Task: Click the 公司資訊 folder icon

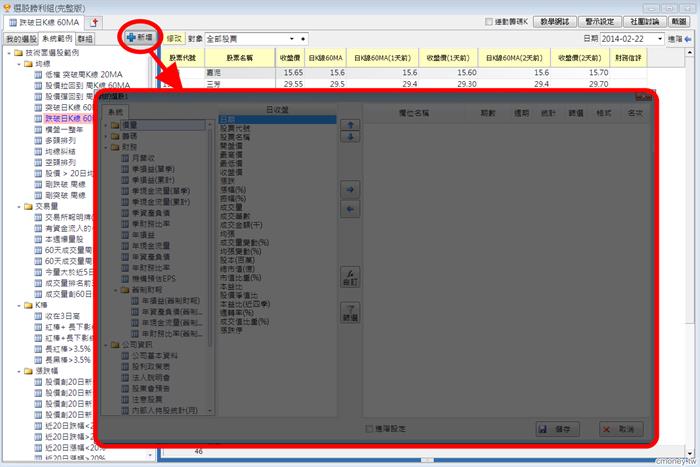Action: click(115, 345)
